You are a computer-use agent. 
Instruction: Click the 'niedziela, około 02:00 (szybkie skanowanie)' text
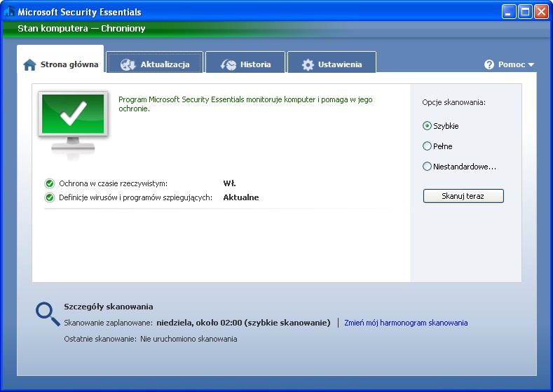[243, 323]
